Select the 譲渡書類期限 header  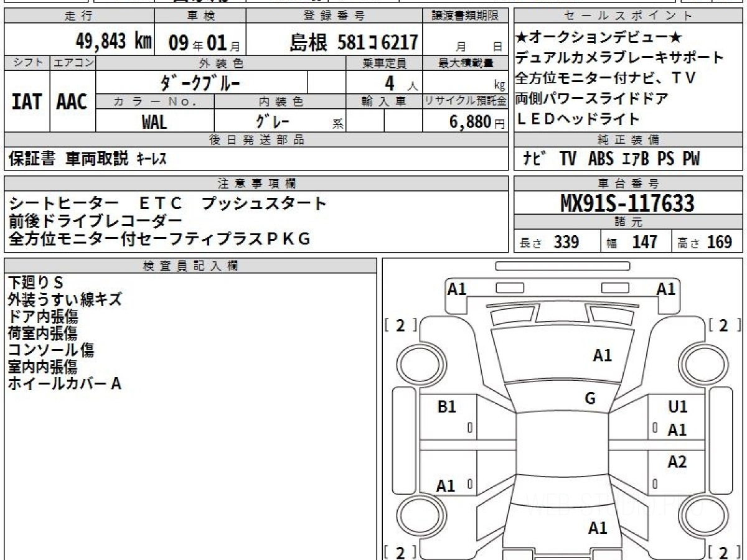[466, 16]
